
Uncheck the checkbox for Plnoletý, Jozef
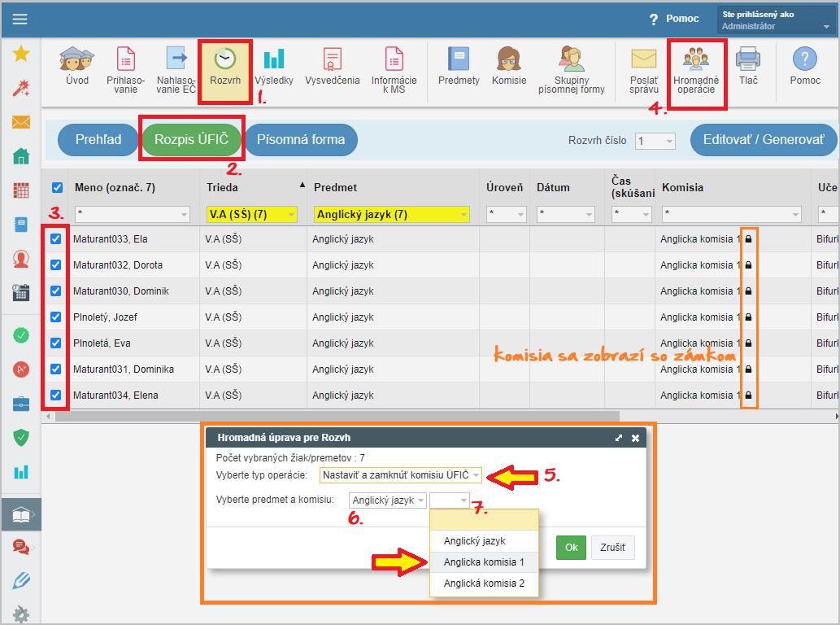click(57, 317)
